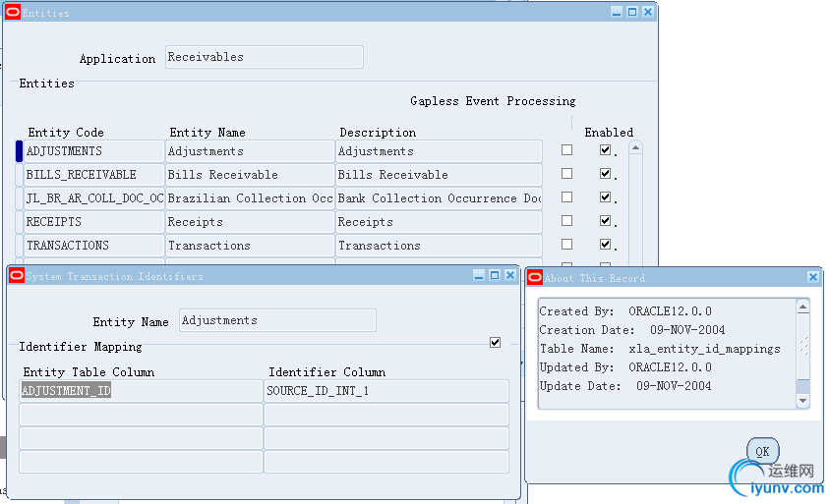This screenshot has height=504, width=830.
Task: Uncheck Enabled for RECEIPTS entity
Action: coord(606,220)
